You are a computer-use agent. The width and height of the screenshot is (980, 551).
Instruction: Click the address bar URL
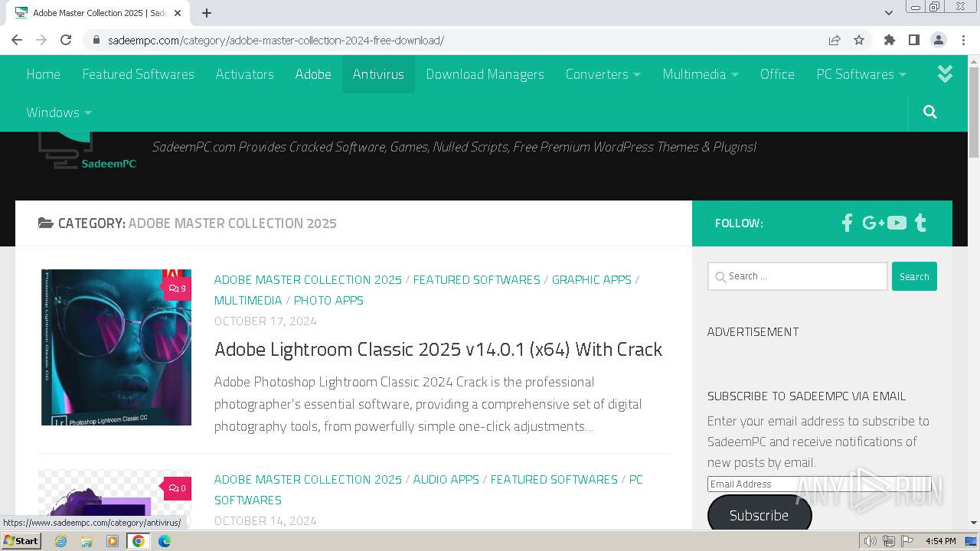(276, 41)
